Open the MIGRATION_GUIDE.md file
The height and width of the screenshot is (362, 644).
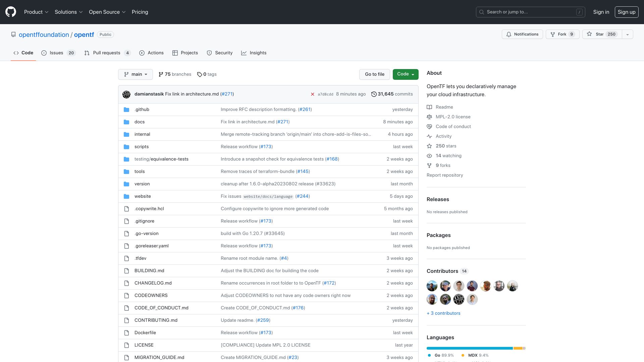pyautogui.click(x=159, y=358)
